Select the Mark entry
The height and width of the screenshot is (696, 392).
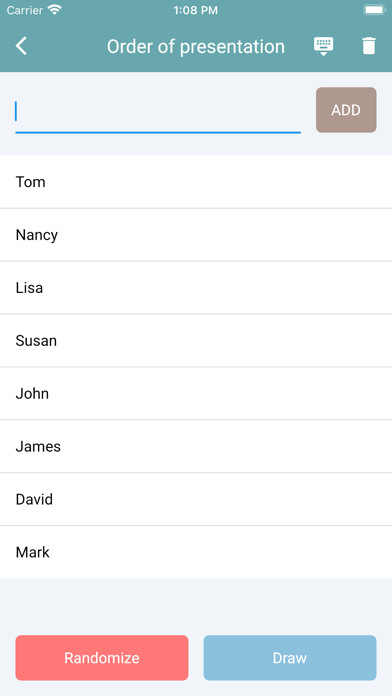click(196, 552)
